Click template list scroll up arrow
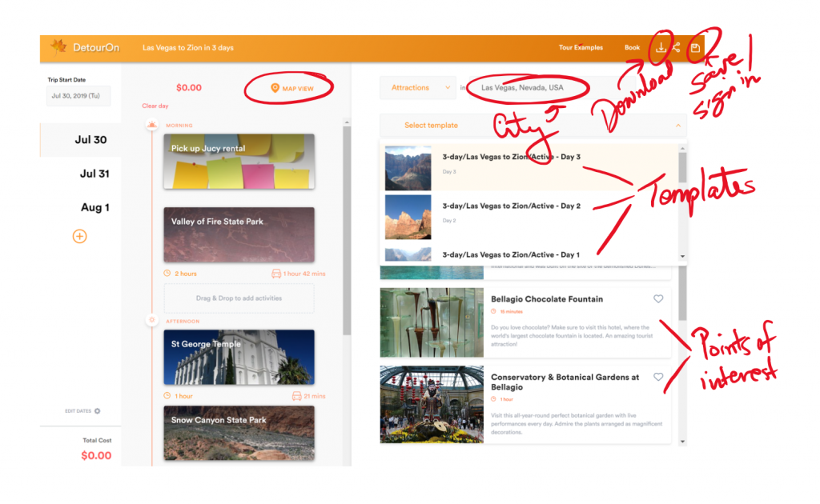Viewport: 820px width, 504px height. click(x=682, y=148)
